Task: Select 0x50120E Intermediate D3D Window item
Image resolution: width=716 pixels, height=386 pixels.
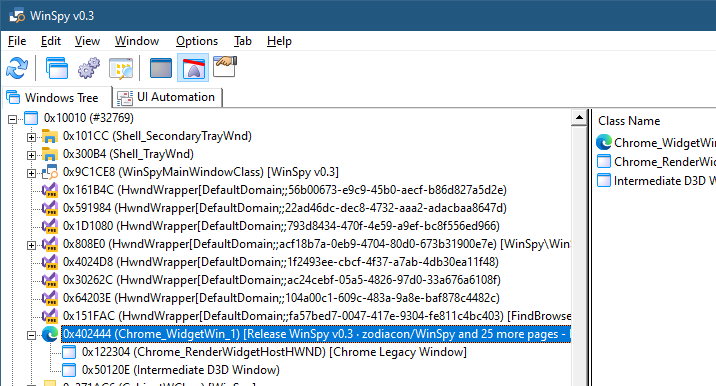Action: tap(181, 370)
